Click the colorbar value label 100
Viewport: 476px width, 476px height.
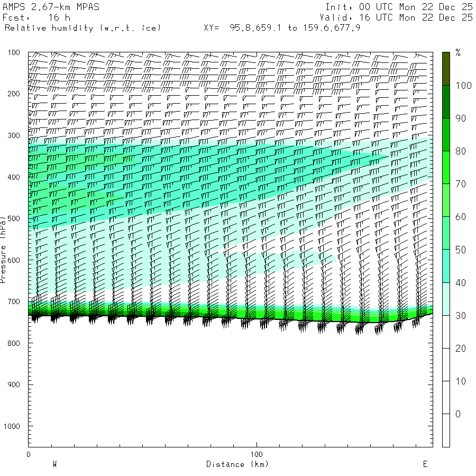pos(463,86)
